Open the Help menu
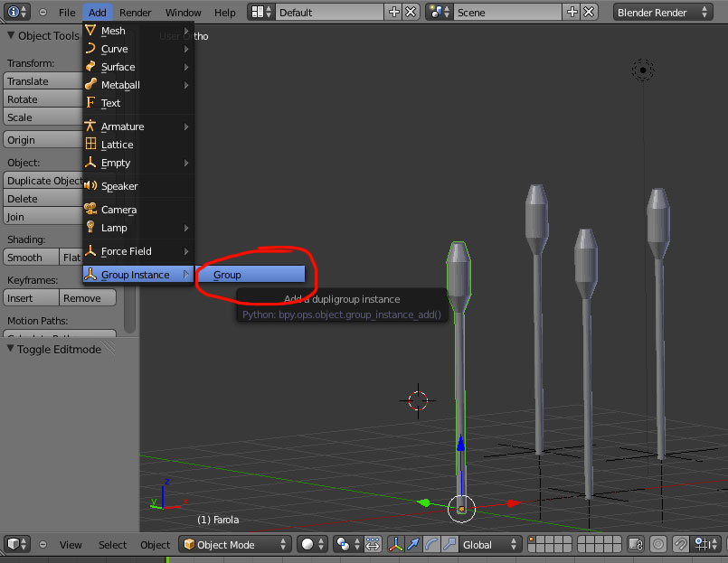This screenshot has width=728, height=563. (224, 13)
